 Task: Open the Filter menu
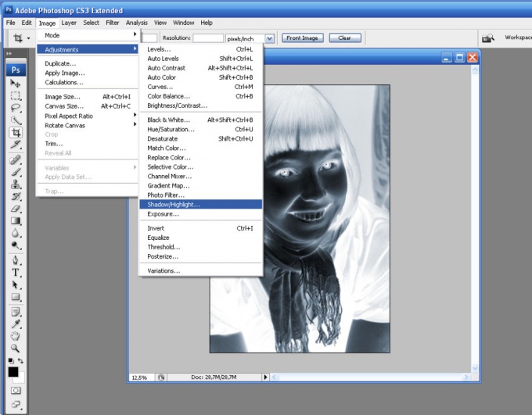coord(113,23)
